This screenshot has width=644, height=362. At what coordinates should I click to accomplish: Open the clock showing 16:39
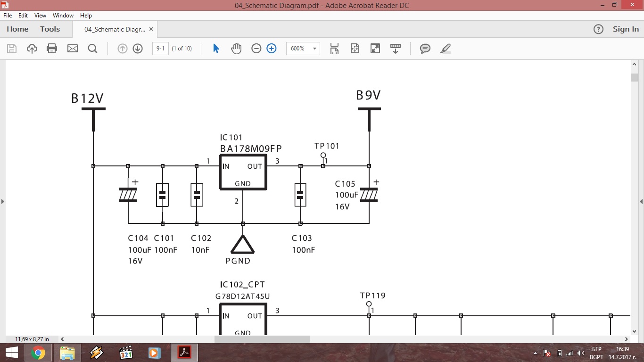pos(622,349)
